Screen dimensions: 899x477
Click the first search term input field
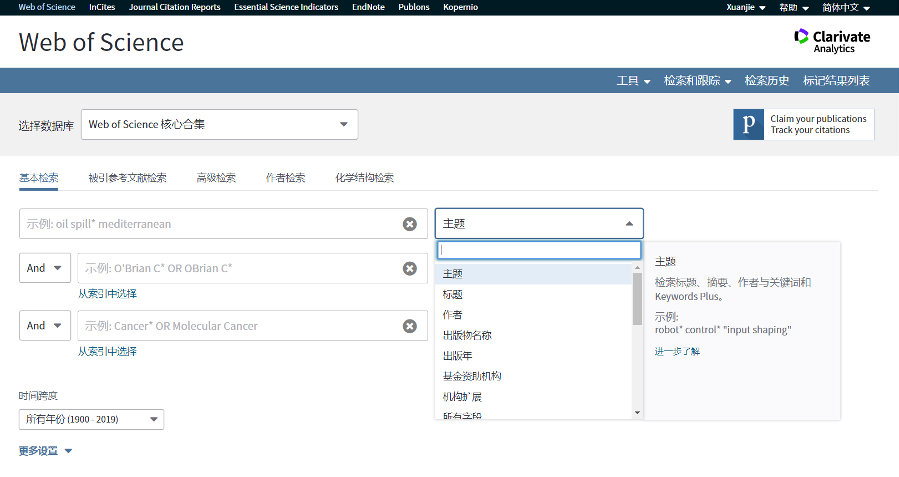click(210, 224)
